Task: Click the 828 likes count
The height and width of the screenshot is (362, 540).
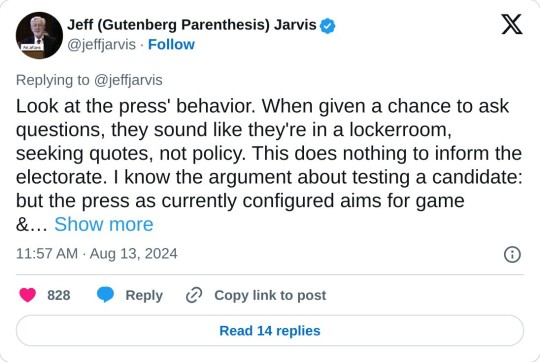Action: pos(59,295)
